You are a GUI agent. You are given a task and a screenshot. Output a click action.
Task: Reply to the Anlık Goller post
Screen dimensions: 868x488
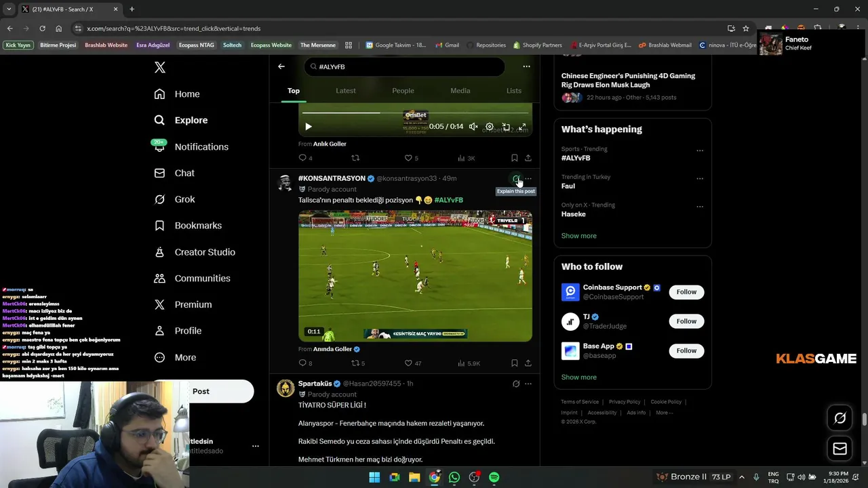tap(305, 158)
